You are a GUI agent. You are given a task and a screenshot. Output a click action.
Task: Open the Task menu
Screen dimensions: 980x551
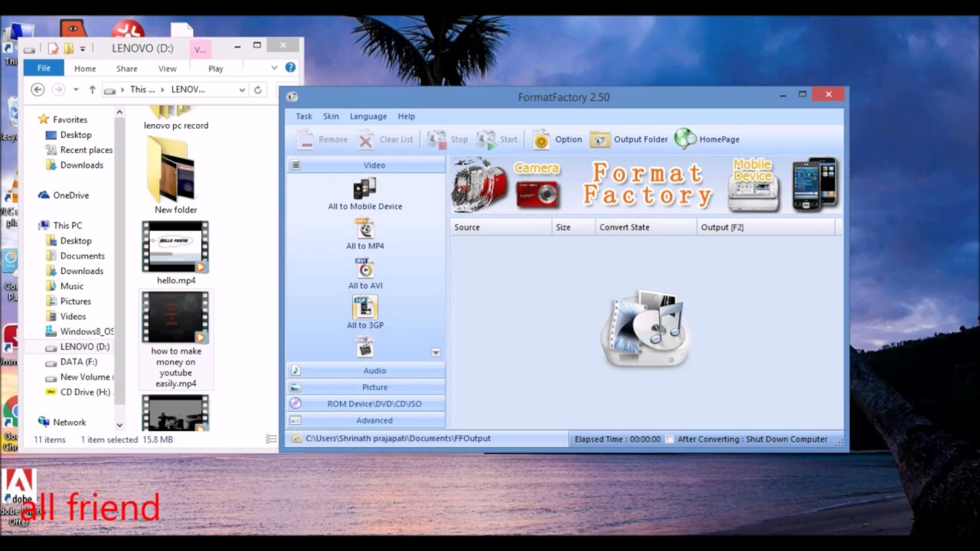click(304, 116)
